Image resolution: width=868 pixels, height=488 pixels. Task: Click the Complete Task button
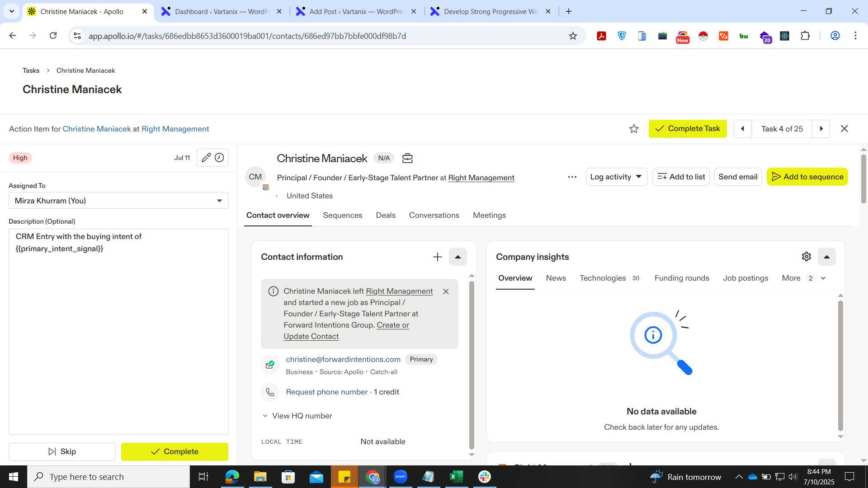coord(687,129)
